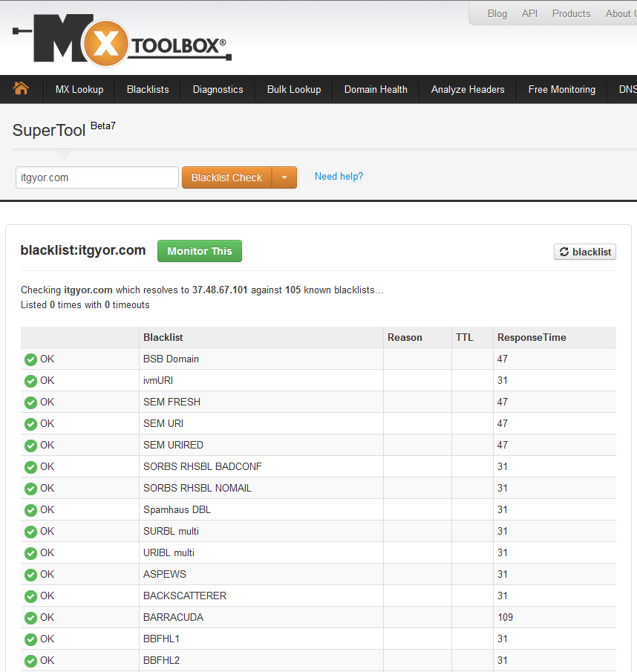Click the domain input field containing itgyor.com

pyautogui.click(x=97, y=177)
